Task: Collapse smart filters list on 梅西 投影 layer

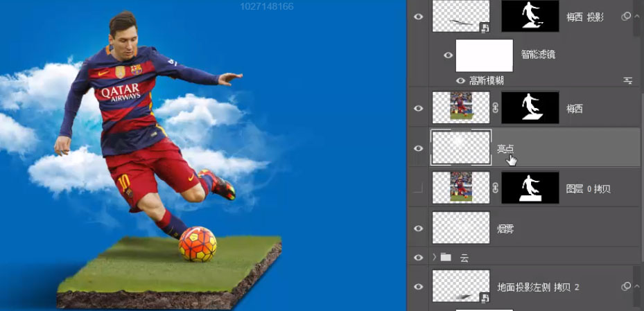Action: [x=636, y=16]
